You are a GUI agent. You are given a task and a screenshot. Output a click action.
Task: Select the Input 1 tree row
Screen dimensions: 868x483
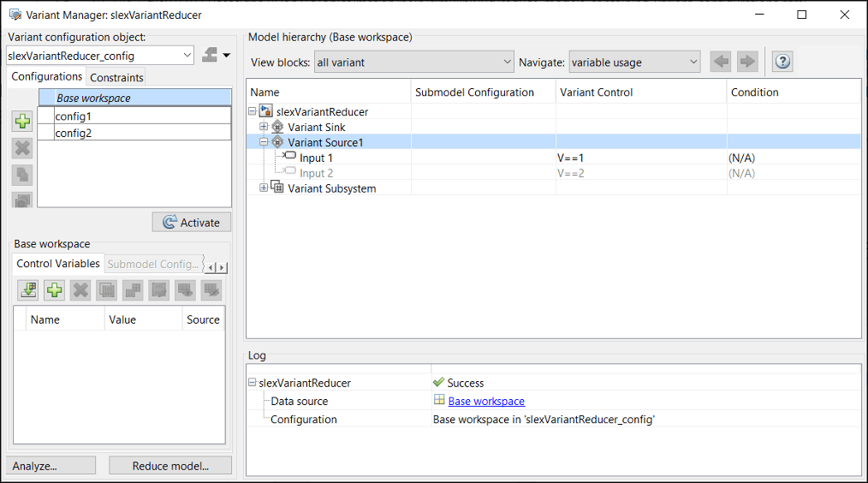554,158
